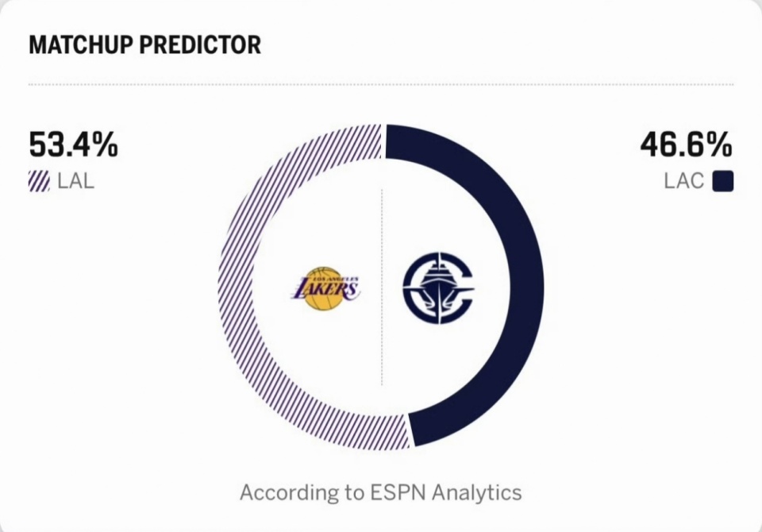Click the LAC team label
Screen dimensions: 762x532
683,181
